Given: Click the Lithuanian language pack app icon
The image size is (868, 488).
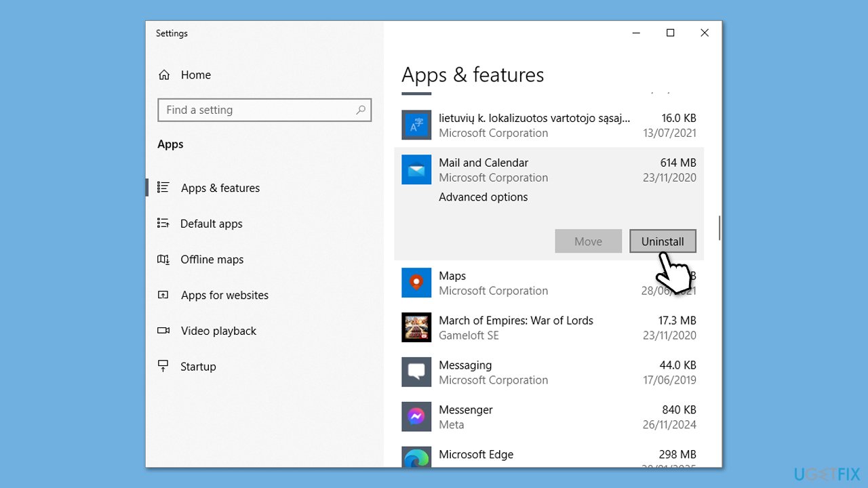Looking at the screenshot, I should point(416,125).
